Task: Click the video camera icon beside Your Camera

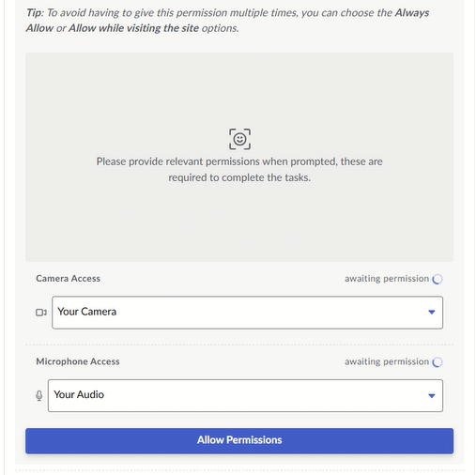Action: (x=41, y=313)
